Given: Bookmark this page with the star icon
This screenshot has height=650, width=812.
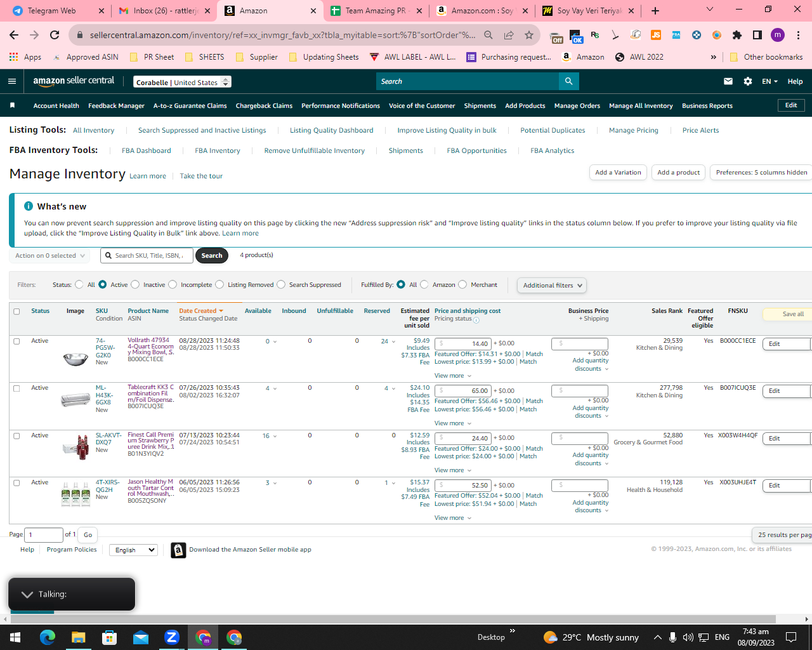Looking at the screenshot, I should (529, 35).
